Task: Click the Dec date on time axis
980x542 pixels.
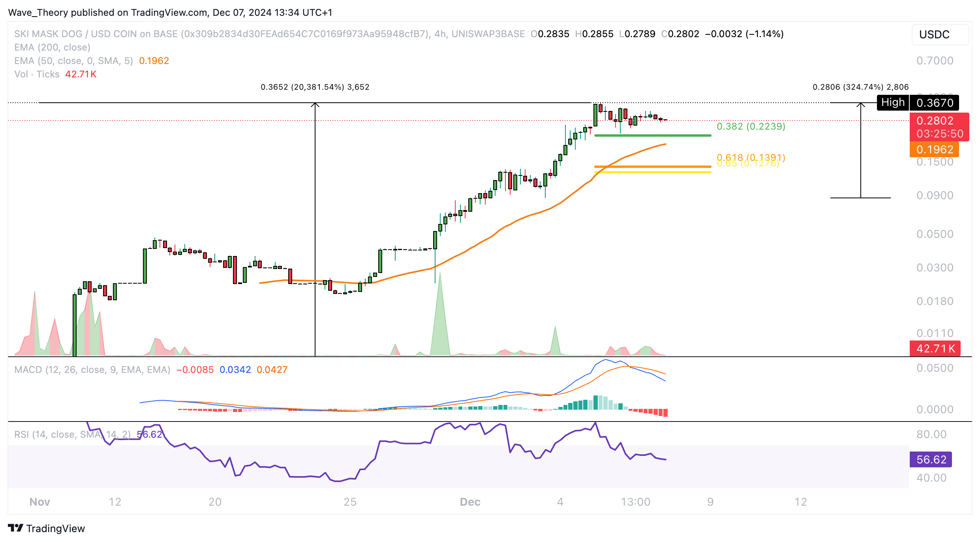Action: click(470, 502)
